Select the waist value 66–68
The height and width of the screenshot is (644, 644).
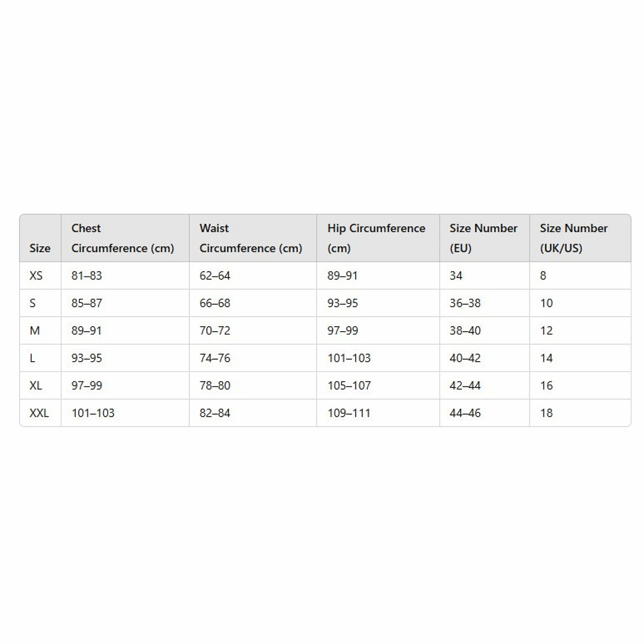click(x=215, y=303)
